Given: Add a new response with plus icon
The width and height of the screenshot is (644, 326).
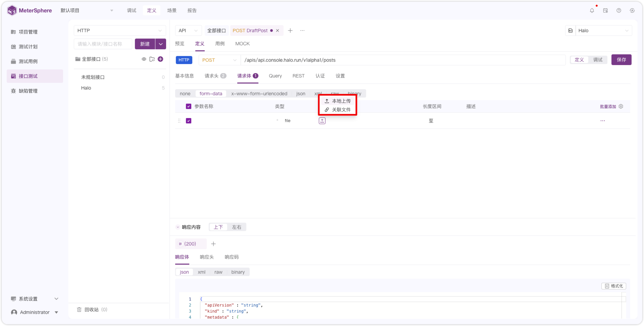Looking at the screenshot, I should click(x=213, y=244).
